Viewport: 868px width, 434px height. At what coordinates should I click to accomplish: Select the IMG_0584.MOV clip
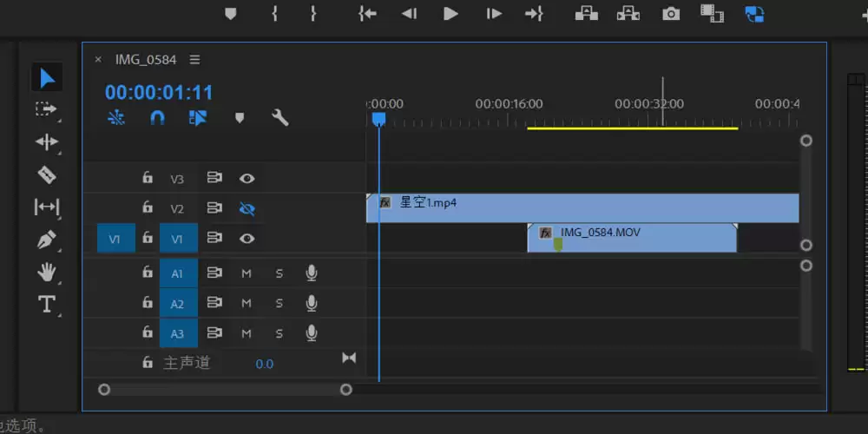[632, 238]
